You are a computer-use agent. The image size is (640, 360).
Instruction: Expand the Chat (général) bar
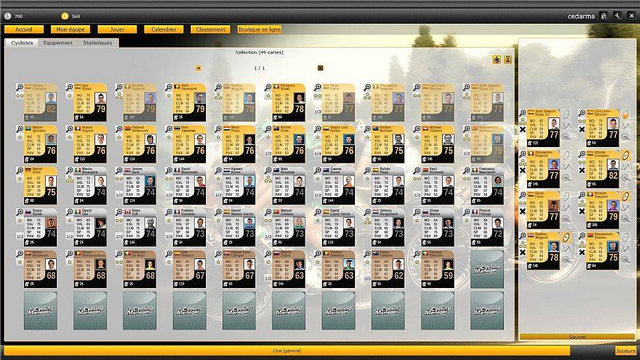tap(287, 351)
